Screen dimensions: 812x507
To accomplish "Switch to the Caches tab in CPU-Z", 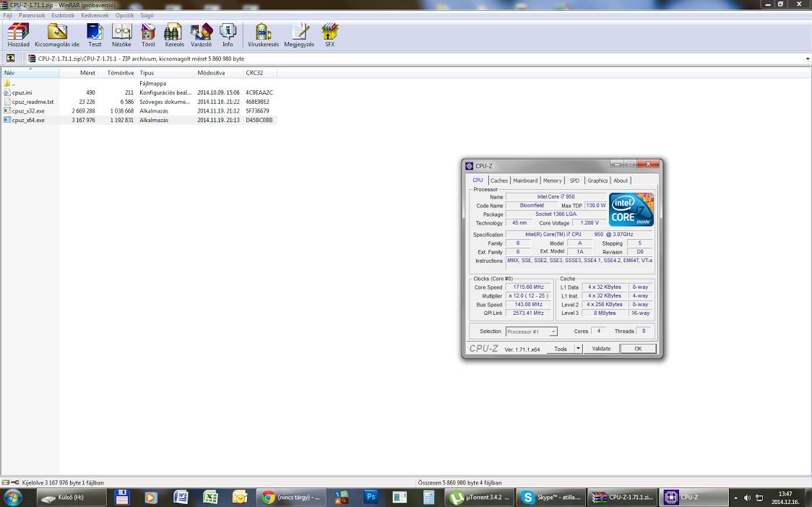I will tap(499, 181).
